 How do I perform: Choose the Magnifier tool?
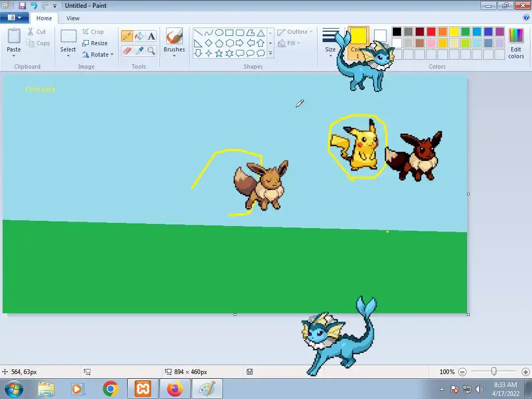tap(151, 50)
